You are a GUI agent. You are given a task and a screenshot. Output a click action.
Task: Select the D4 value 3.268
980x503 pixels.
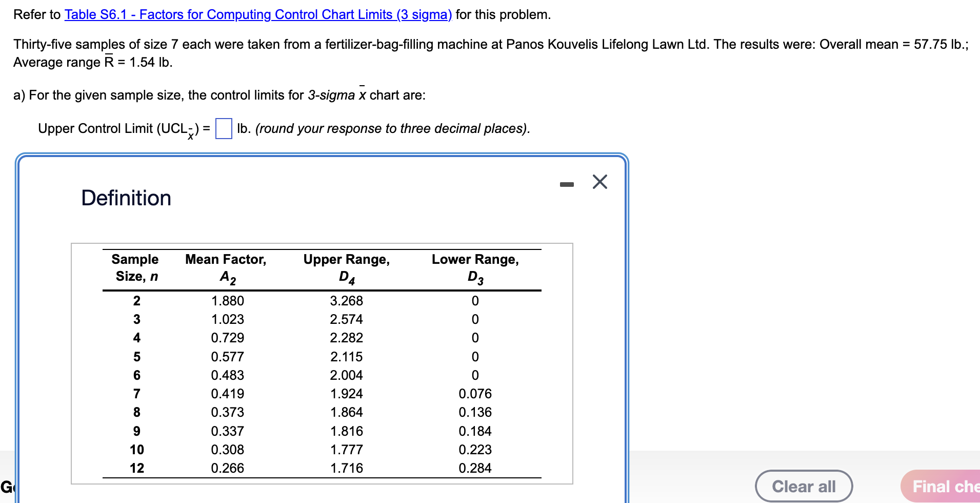(347, 301)
